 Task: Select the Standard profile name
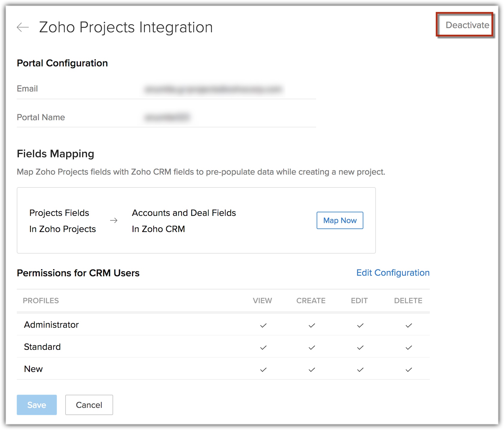click(x=42, y=347)
